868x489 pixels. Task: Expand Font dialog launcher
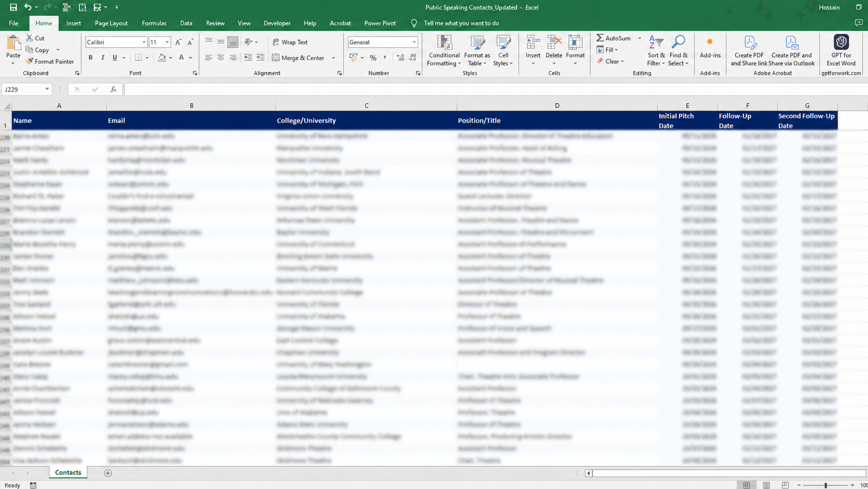(195, 73)
